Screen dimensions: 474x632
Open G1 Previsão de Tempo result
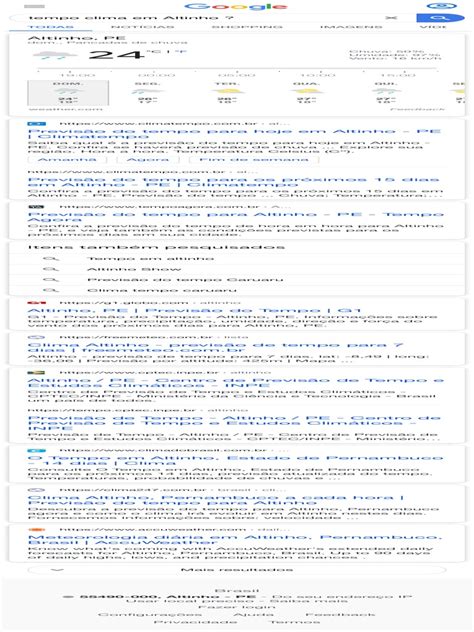(194, 310)
